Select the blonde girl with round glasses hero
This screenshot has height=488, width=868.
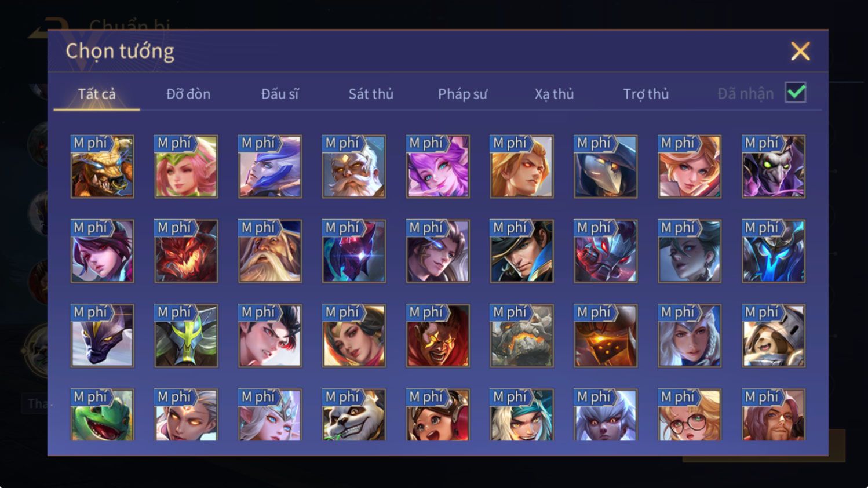(690, 415)
